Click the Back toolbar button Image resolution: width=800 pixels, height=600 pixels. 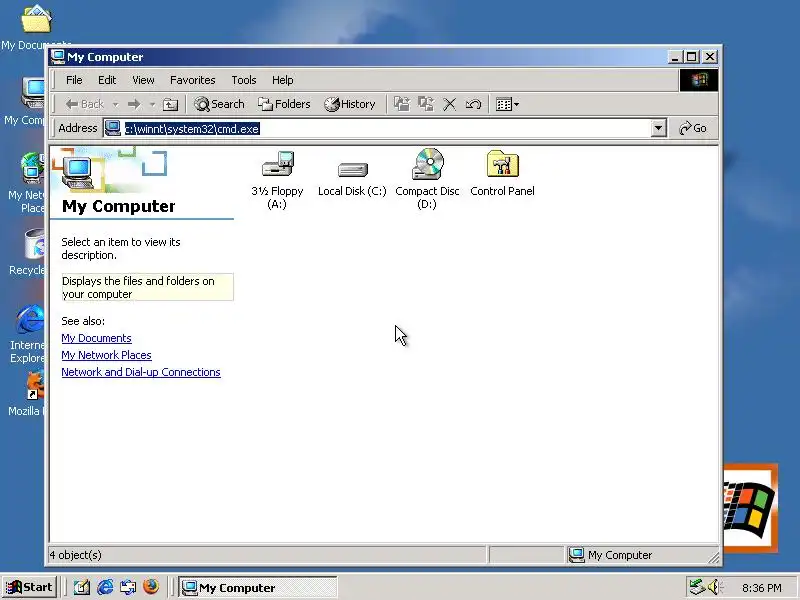click(x=85, y=104)
